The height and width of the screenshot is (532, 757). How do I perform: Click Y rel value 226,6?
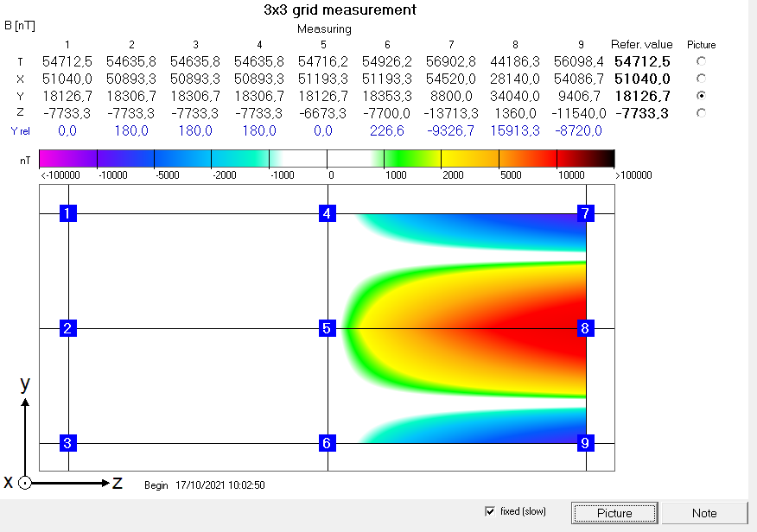click(386, 130)
